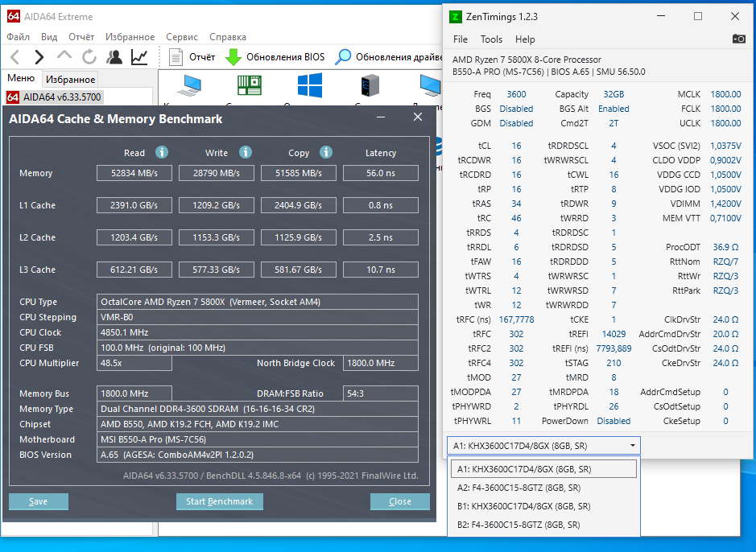Select B2: F4-3600C15-8GTZ module entry
Image resolution: width=756 pixels, height=552 pixels.
tap(543, 525)
